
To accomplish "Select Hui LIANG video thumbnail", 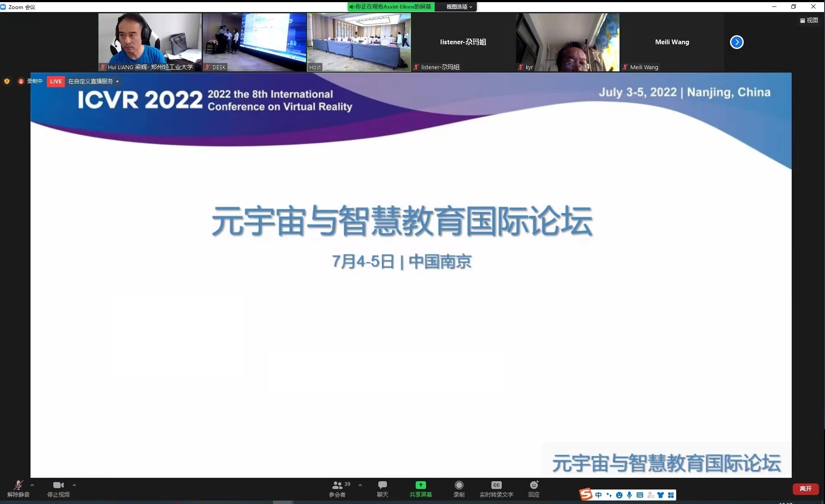I will 150,42.
